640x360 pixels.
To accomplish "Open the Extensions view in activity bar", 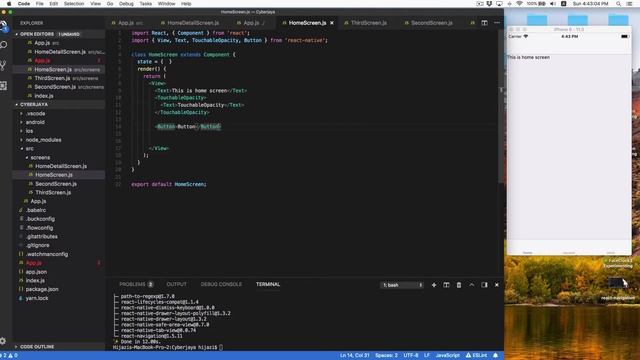I will pyautogui.click(x=3, y=86).
